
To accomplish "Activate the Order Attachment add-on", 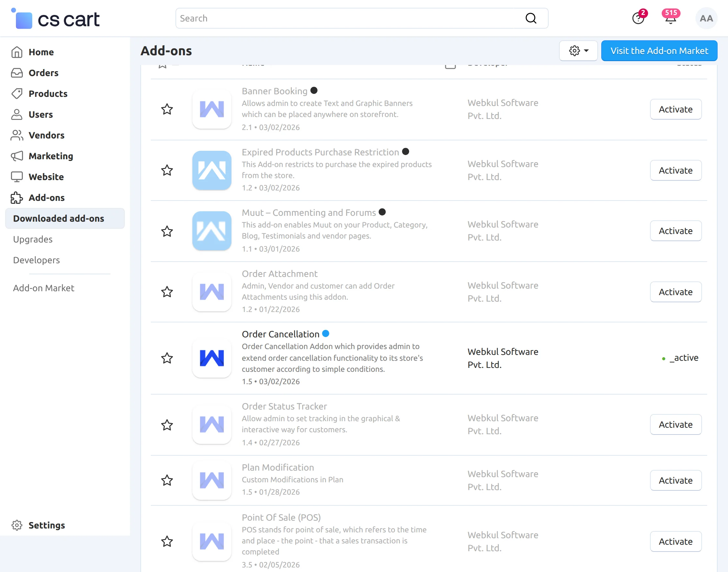I will (x=675, y=292).
